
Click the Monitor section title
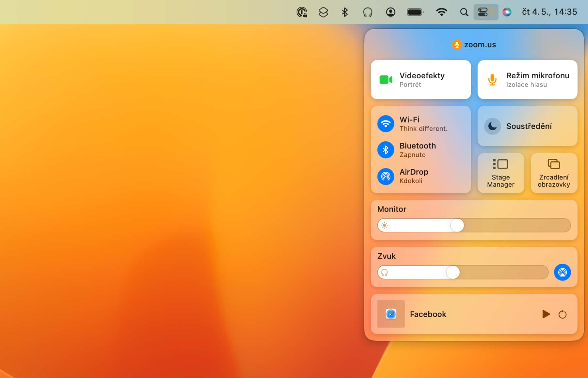[x=392, y=209]
